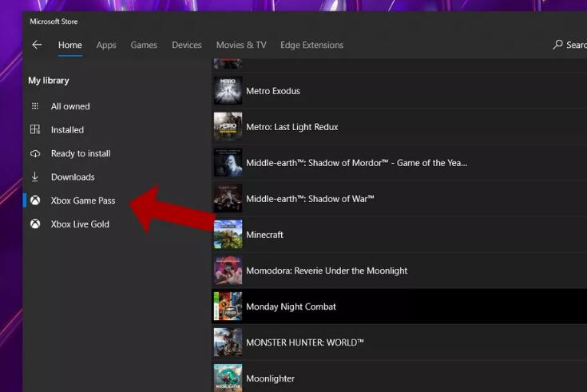Open the Movies & TV tab

click(241, 45)
